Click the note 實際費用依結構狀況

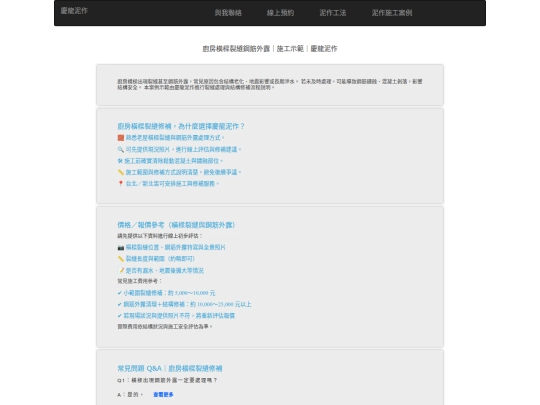[165, 326]
